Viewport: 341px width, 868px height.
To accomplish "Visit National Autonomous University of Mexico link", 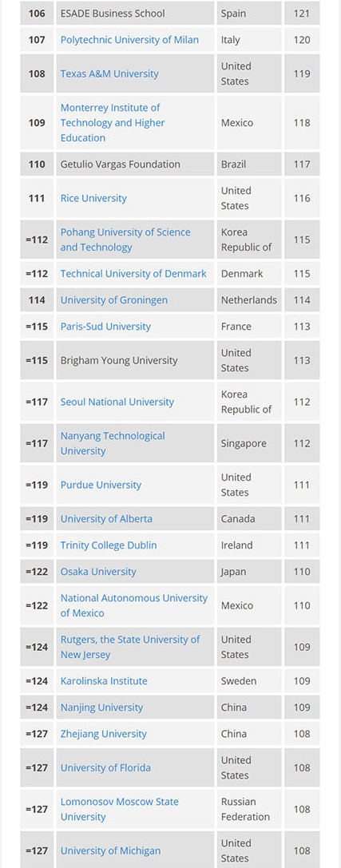I will [x=134, y=605].
